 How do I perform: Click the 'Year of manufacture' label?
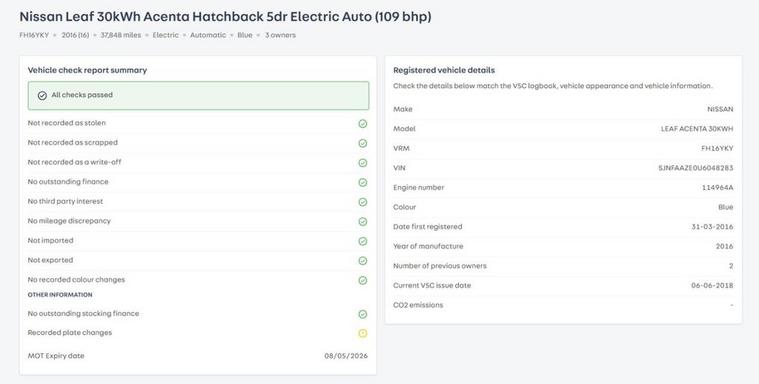428,246
